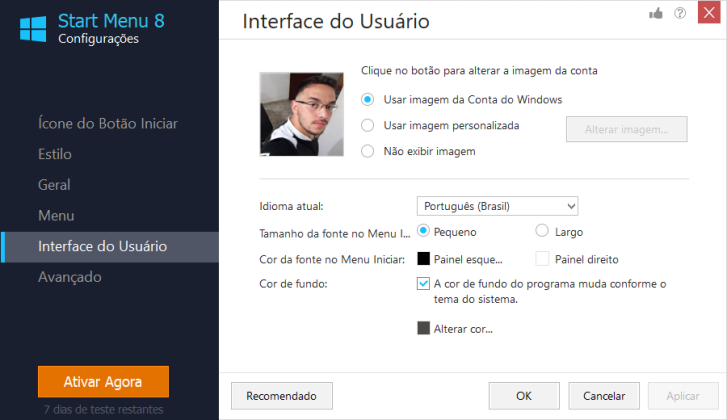
Task: Open the Idioma atual language dropdown
Action: point(497,206)
